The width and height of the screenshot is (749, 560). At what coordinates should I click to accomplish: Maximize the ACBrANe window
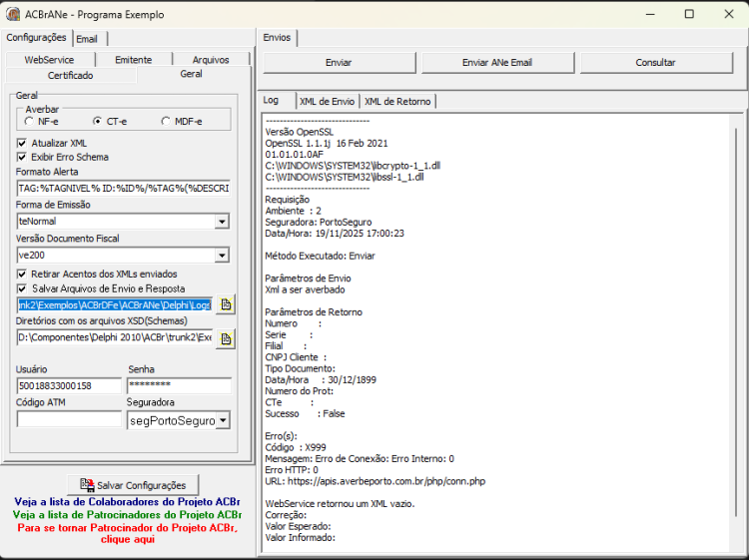[689, 14]
